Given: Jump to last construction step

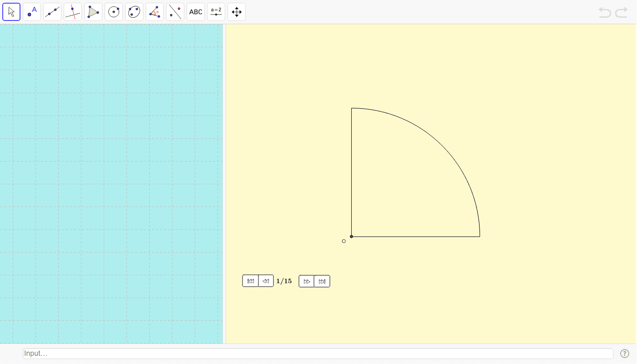Looking at the screenshot, I should 322,281.
